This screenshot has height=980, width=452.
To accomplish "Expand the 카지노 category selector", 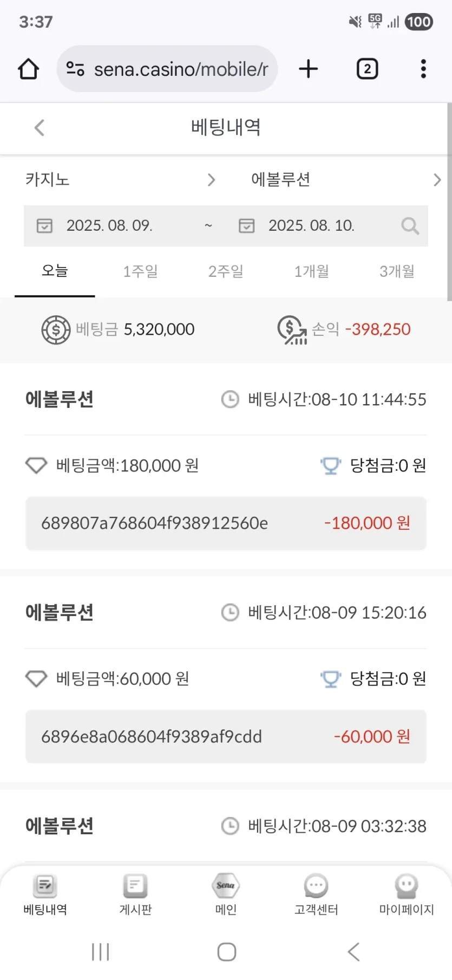I will 120,180.
